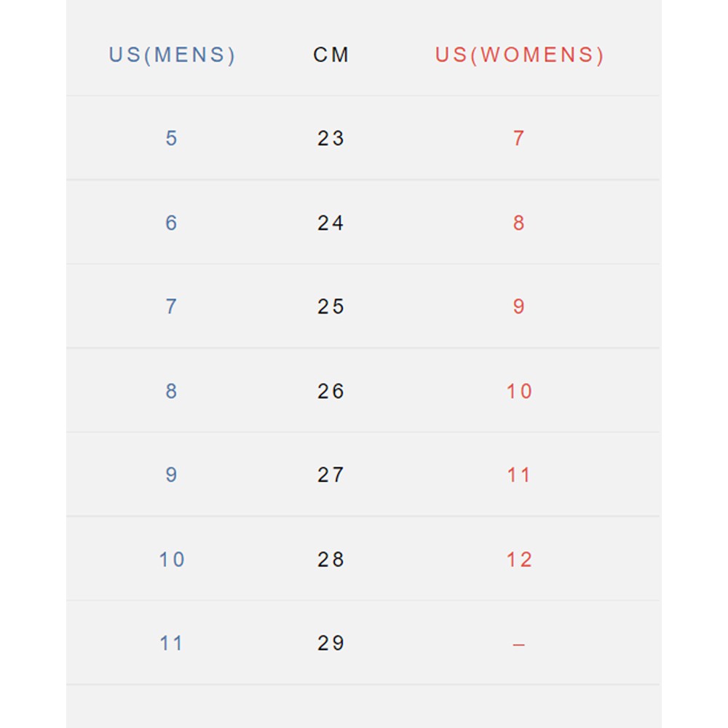Click the 29 cm measurement

coord(331,643)
